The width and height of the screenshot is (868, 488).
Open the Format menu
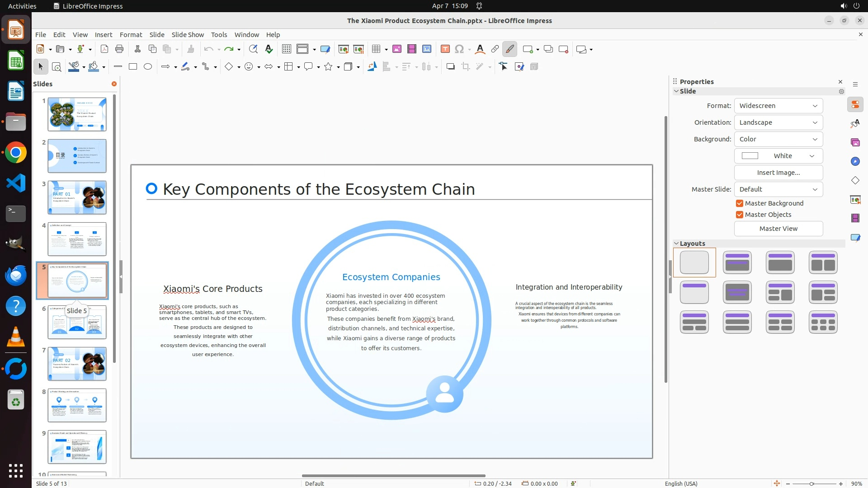(131, 35)
